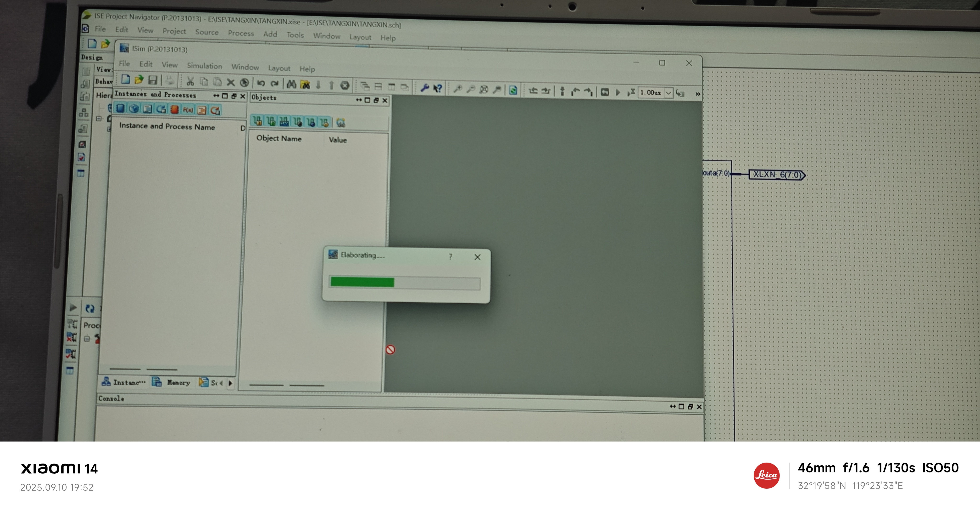
Task: Click the green Elaborating progress bar
Action: (x=362, y=282)
